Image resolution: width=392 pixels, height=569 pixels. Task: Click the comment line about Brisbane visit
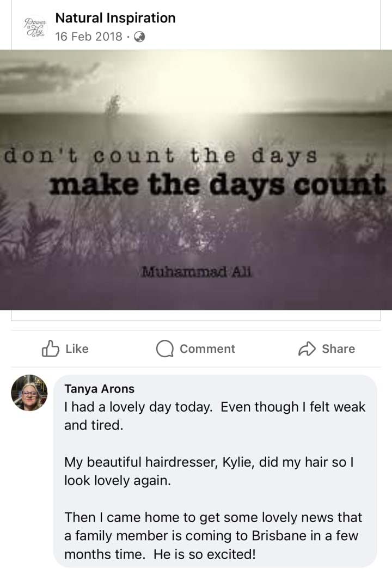coord(211,536)
